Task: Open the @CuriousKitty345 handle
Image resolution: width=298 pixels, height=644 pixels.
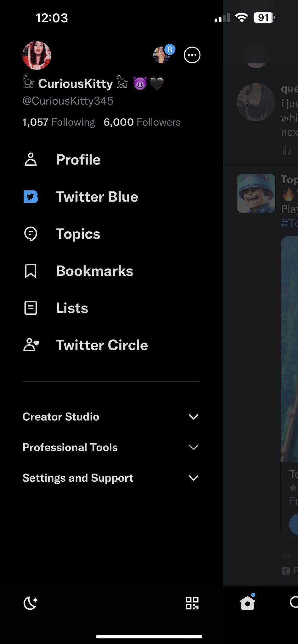Action: point(68,101)
